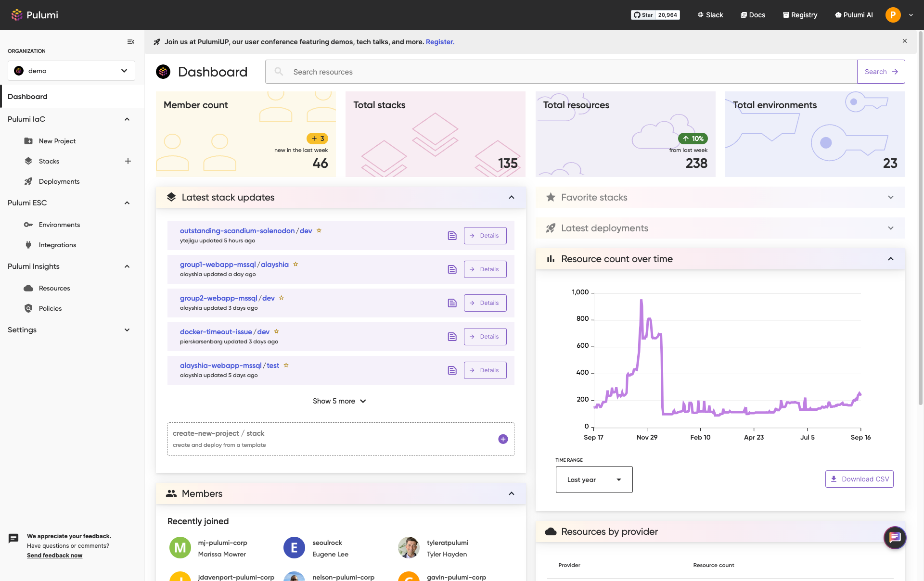Open the Slack link
The image size is (924, 581).
(x=710, y=15)
